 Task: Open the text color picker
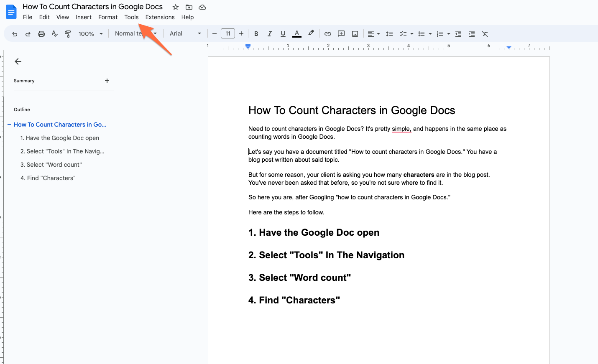(296, 33)
